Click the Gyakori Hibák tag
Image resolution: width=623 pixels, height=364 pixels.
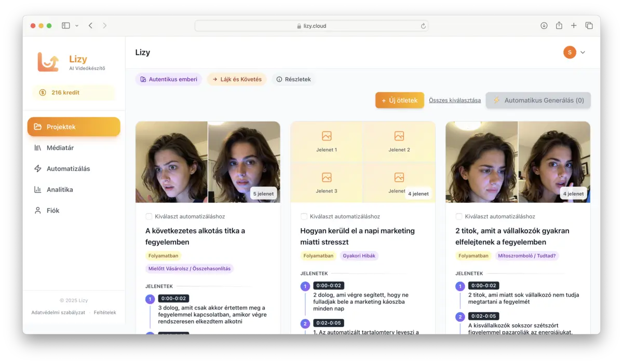pos(359,256)
